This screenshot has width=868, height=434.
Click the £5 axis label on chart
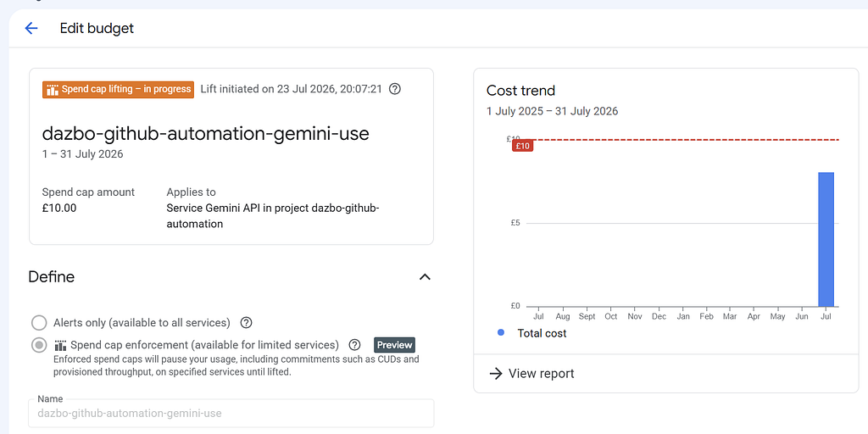click(x=514, y=223)
